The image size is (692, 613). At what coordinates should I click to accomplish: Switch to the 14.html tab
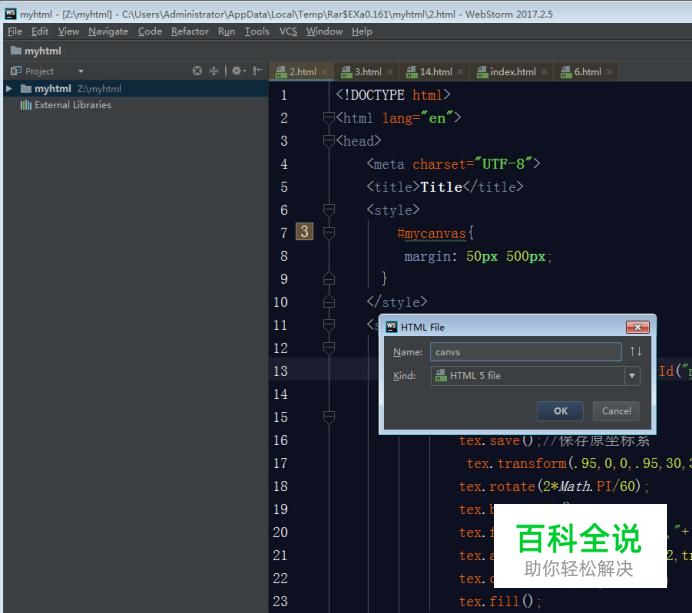pyautogui.click(x=435, y=72)
